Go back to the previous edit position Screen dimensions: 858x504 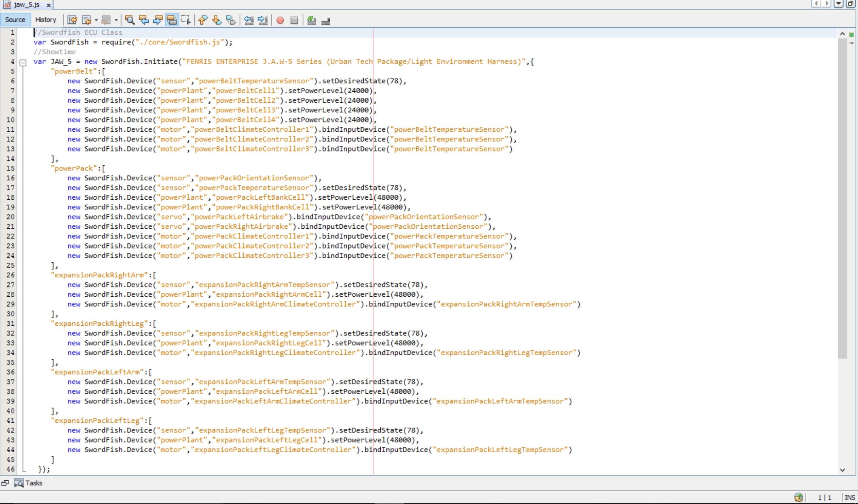[x=86, y=20]
